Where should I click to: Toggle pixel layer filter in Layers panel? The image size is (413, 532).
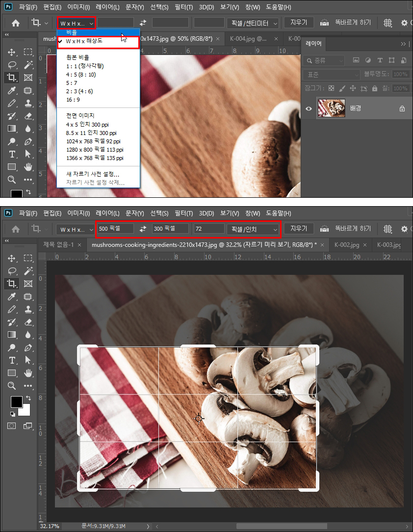coord(356,60)
